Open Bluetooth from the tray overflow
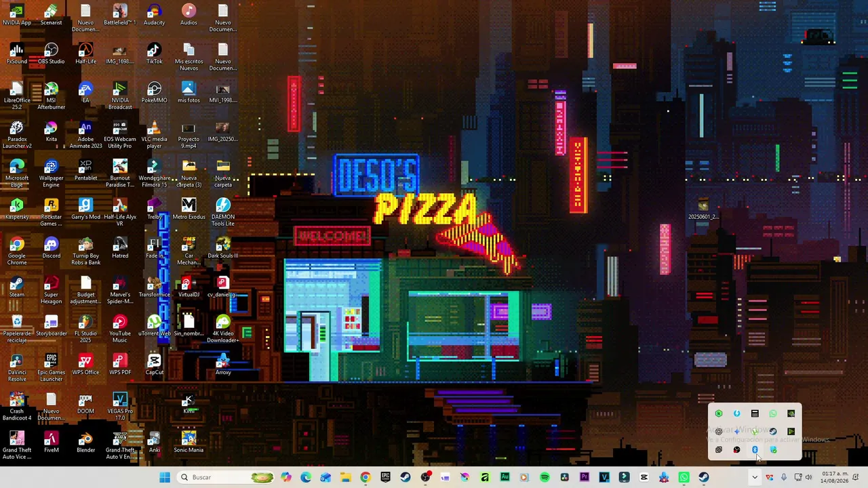Image resolution: width=868 pixels, height=488 pixels. coord(755,449)
